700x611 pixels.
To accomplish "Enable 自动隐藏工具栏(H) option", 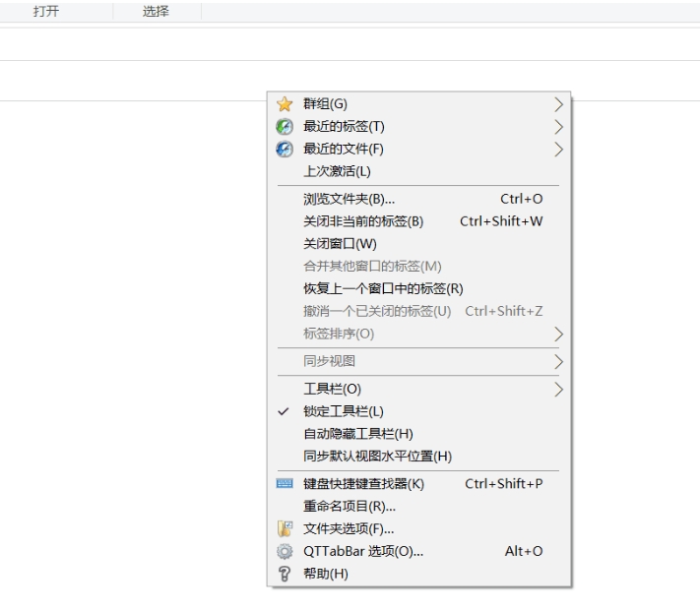I will (x=357, y=434).
